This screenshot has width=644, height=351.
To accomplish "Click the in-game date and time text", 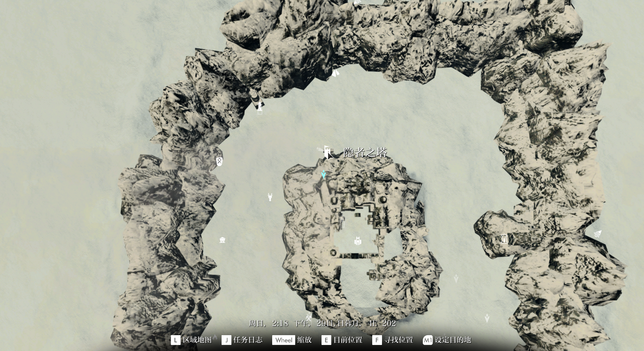I will click(322, 323).
